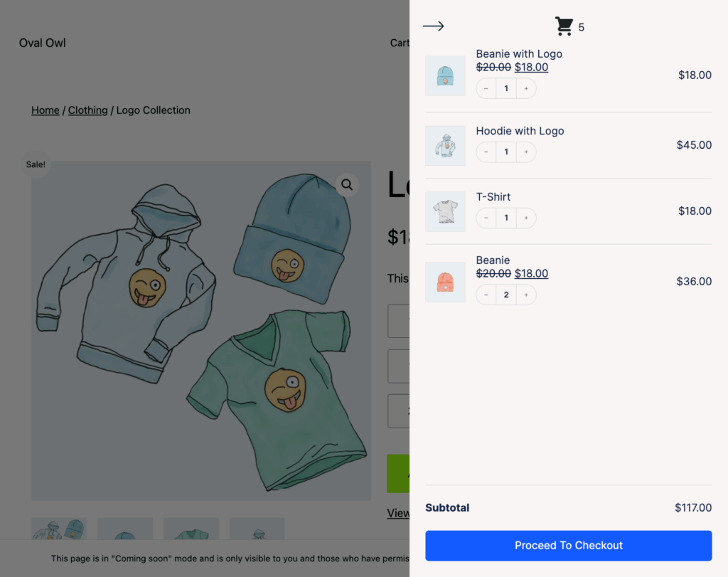
Task: Go to the Home breadcrumb link
Action: (45, 110)
